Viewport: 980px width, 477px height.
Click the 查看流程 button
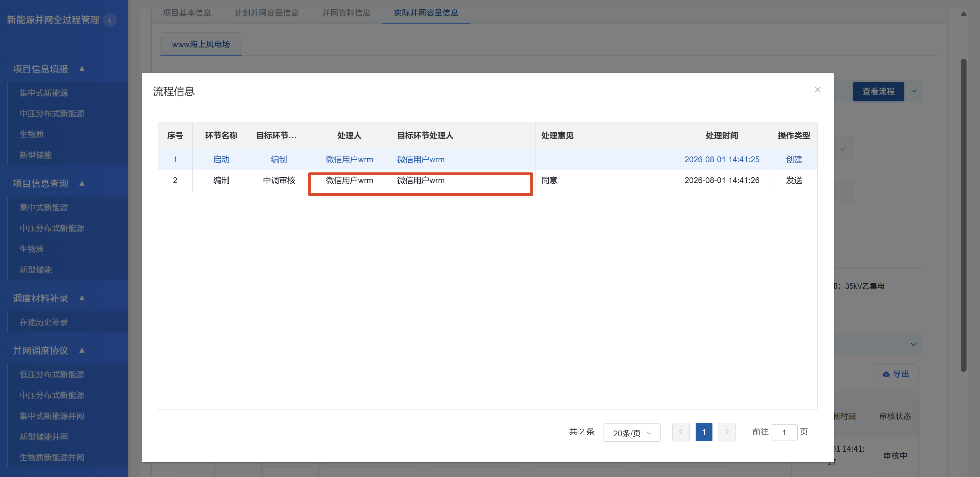coord(878,91)
